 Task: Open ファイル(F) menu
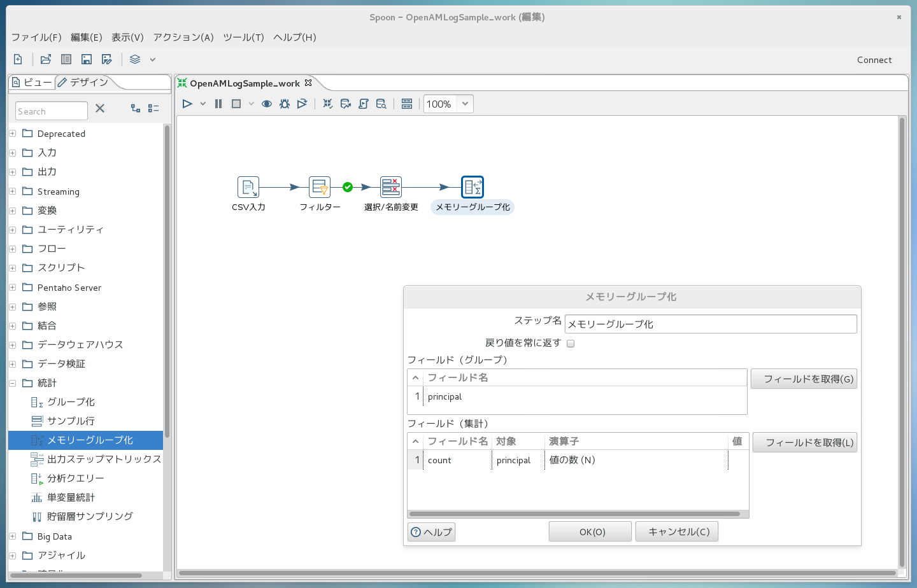pos(36,37)
